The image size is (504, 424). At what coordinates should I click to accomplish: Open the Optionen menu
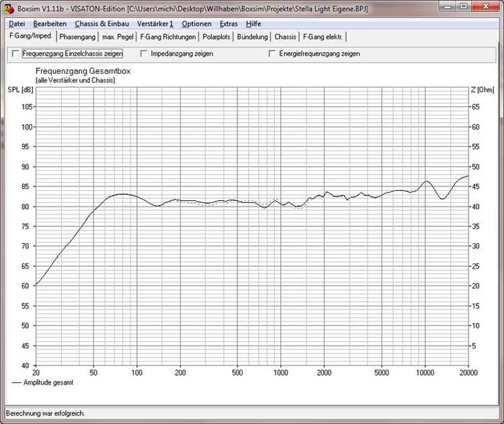[x=196, y=24]
